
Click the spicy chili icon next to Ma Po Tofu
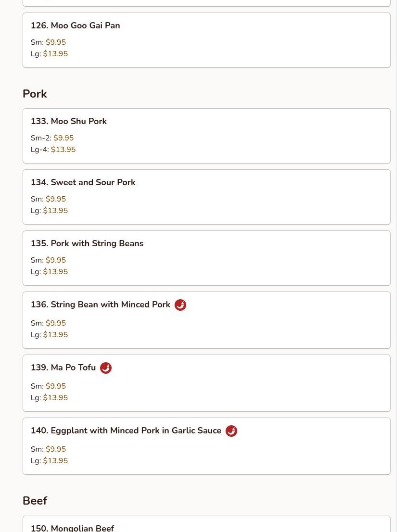click(x=106, y=368)
